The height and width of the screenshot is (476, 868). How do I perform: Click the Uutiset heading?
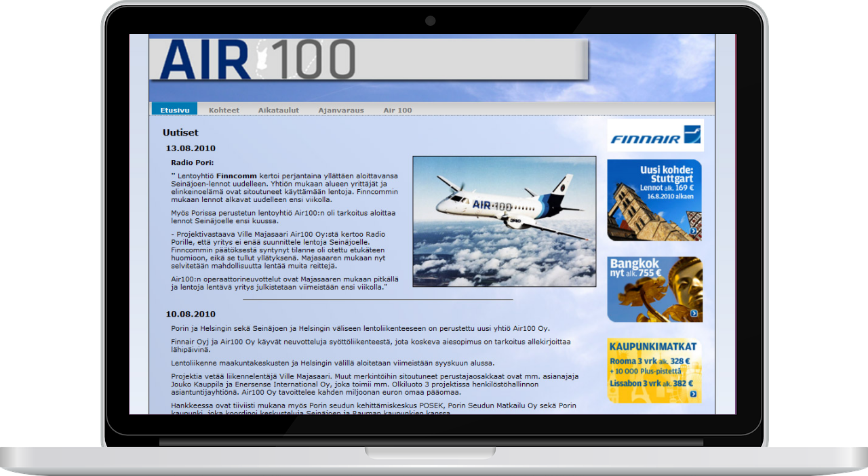pos(180,133)
